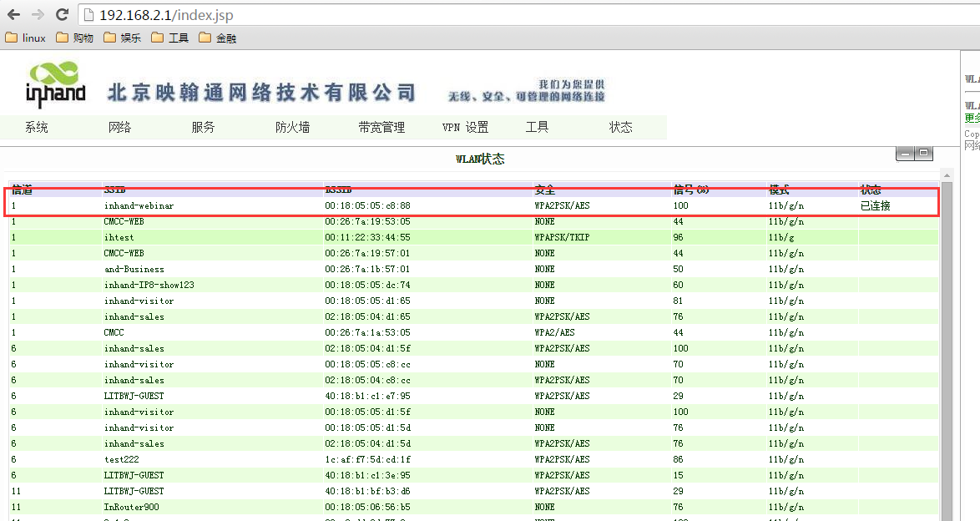Open the 金融 bookmarks folder
Image resolution: width=980 pixels, height=521 pixels.
click(x=218, y=38)
